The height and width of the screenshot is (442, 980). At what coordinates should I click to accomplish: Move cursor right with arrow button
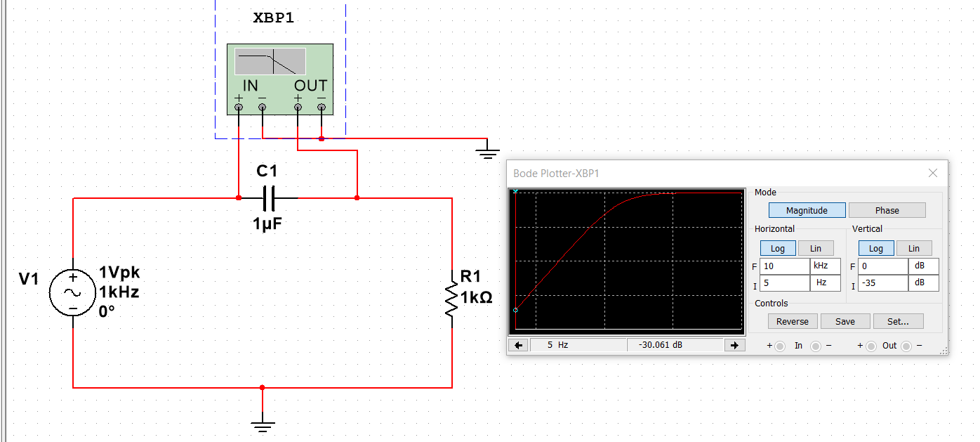pos(734,345)
